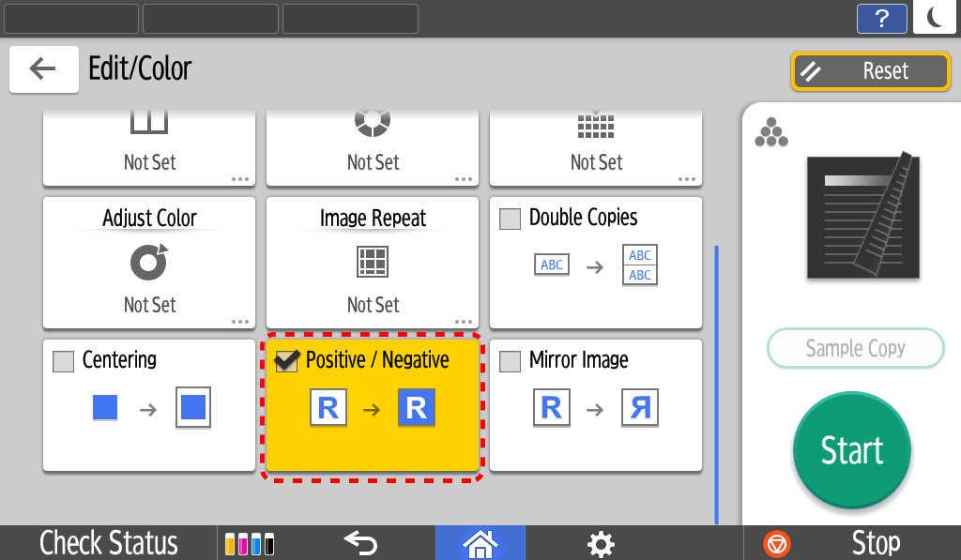Open the Help question mark icon

[x=881, y=18]
